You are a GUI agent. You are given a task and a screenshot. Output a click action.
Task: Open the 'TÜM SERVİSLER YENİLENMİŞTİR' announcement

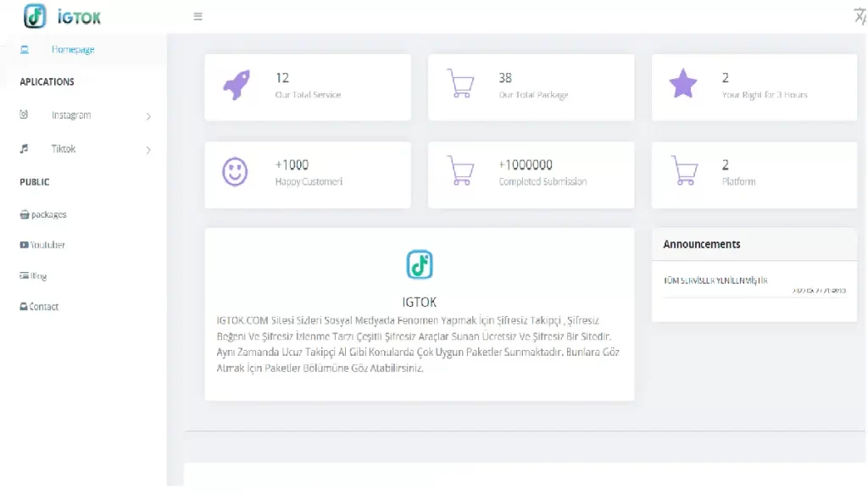(x=715, y=280)
